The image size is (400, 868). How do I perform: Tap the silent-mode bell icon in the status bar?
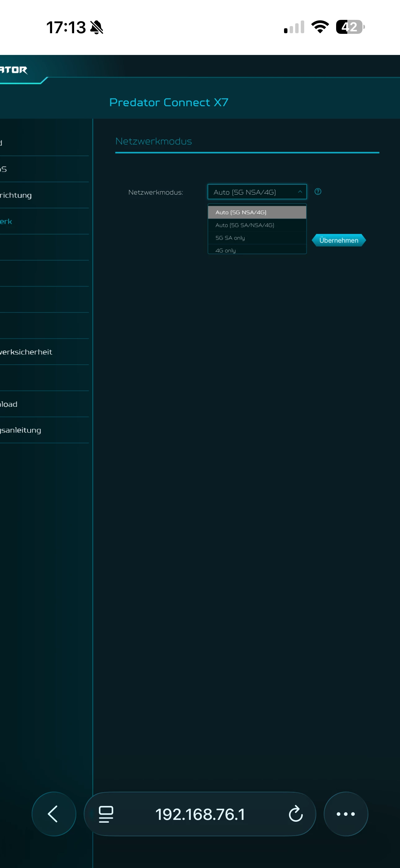[x=97, y=27]
